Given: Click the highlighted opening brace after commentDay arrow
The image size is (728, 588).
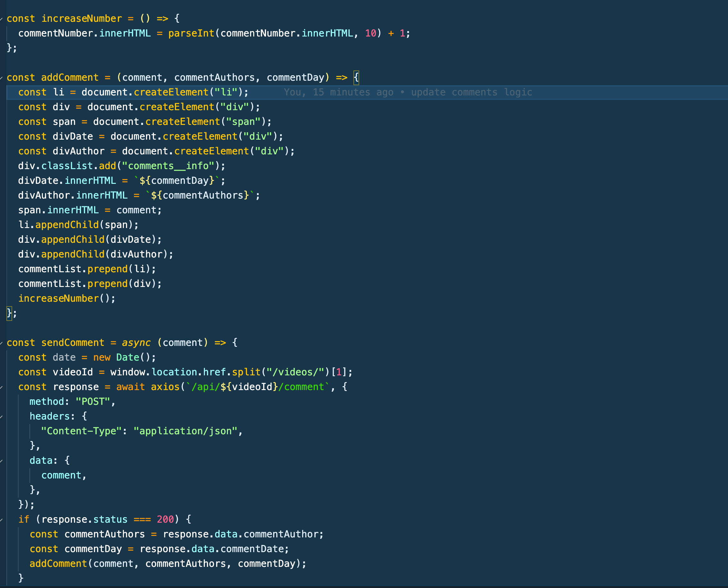Looking at the screenshot, I should tap(356, 78).
